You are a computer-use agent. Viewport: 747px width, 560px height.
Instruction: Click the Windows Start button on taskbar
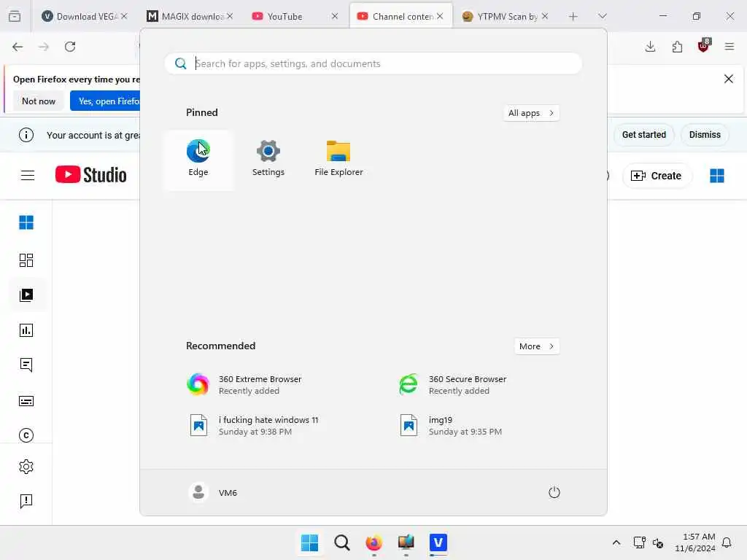tap(309, 542)
